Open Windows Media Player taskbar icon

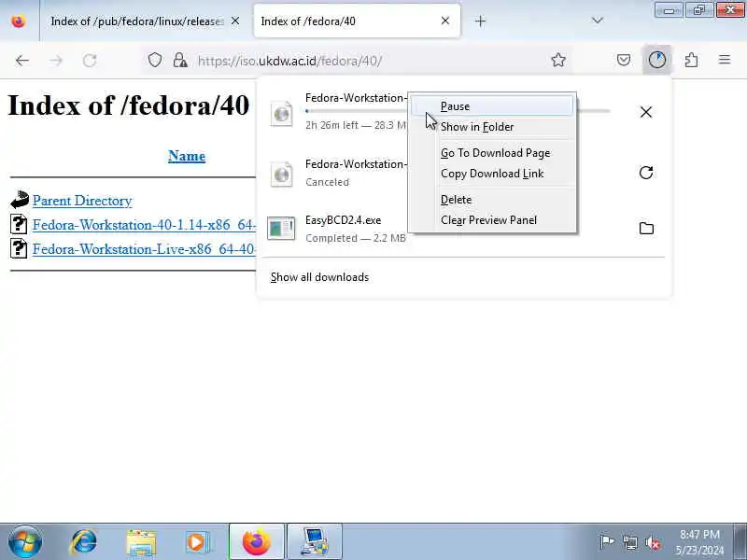click(x=197, y=542)
